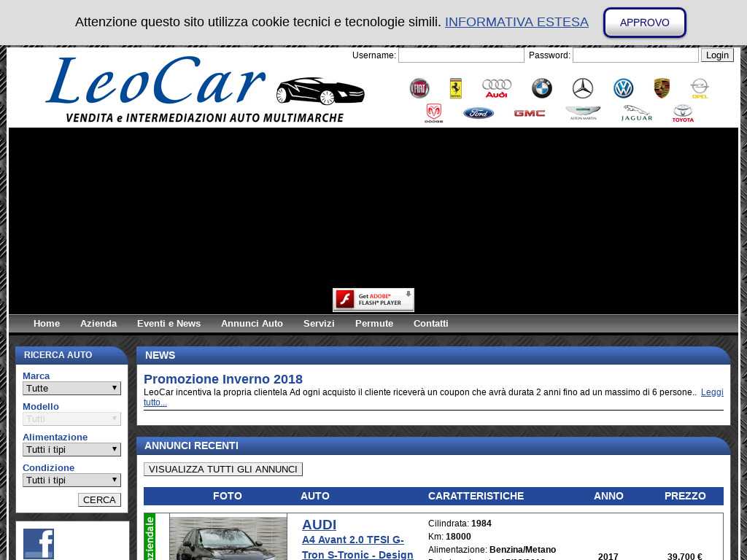
Task: Open the Annunci Auto menu item
Action: pos(252,324)
